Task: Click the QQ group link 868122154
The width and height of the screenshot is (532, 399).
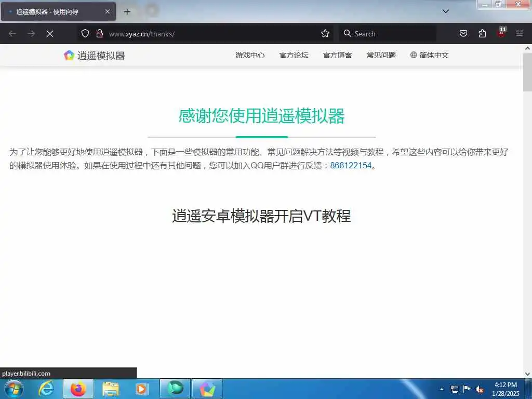Action: point(351,166)
